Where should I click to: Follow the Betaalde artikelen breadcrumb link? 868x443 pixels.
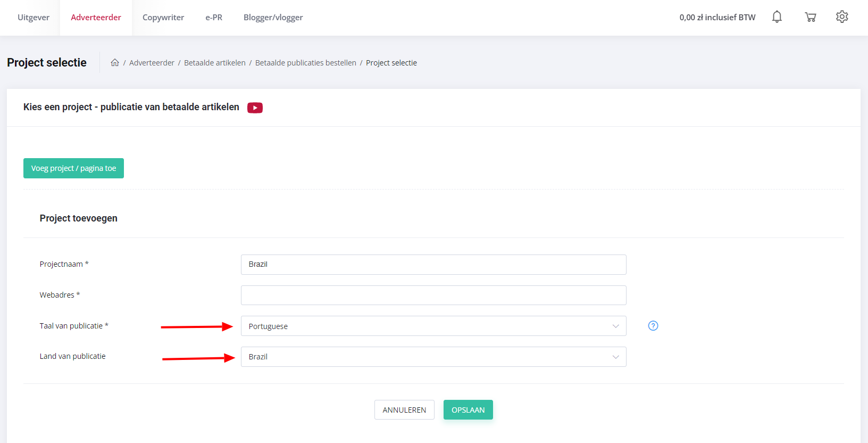(x=215, y=63)
